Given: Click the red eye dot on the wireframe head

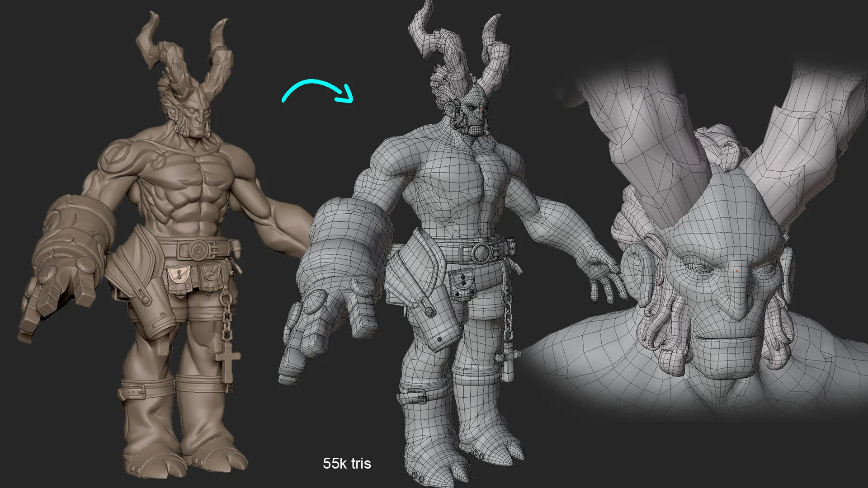Looking at the screenshot, I should [479, 109].
